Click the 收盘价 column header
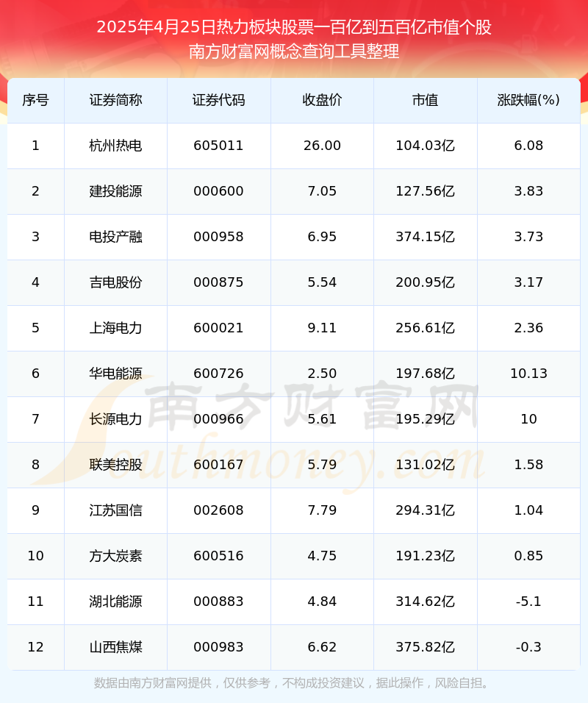The width and height of the screenshot is (588, 703). click(x=322, y=100)
